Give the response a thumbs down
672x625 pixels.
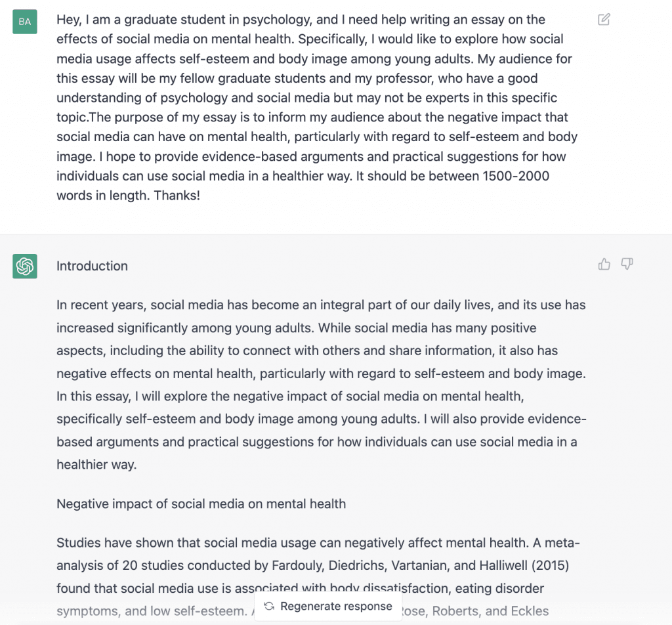tap(627, 265)
